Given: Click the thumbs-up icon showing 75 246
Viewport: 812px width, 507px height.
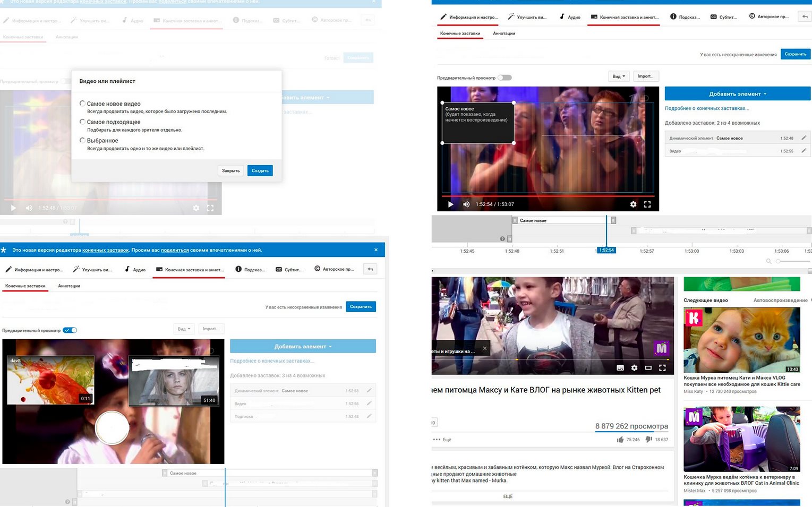Looking at the screenshot, I should click(x=620, y=440).
